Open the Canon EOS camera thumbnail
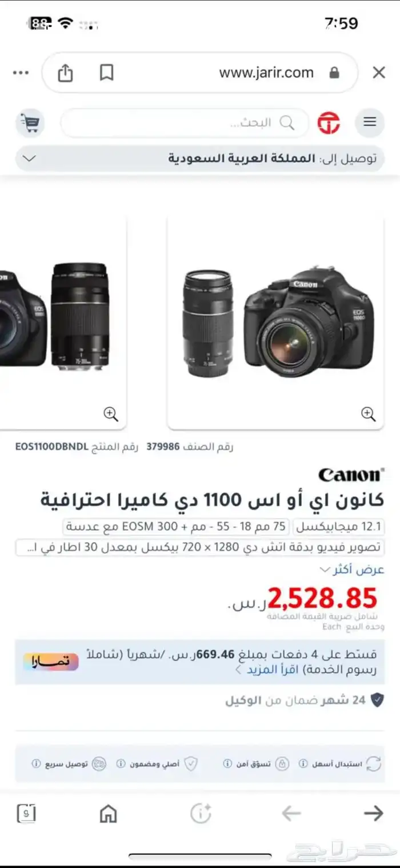The height and width of the screenshot is (868, 400). click(276, 323)
